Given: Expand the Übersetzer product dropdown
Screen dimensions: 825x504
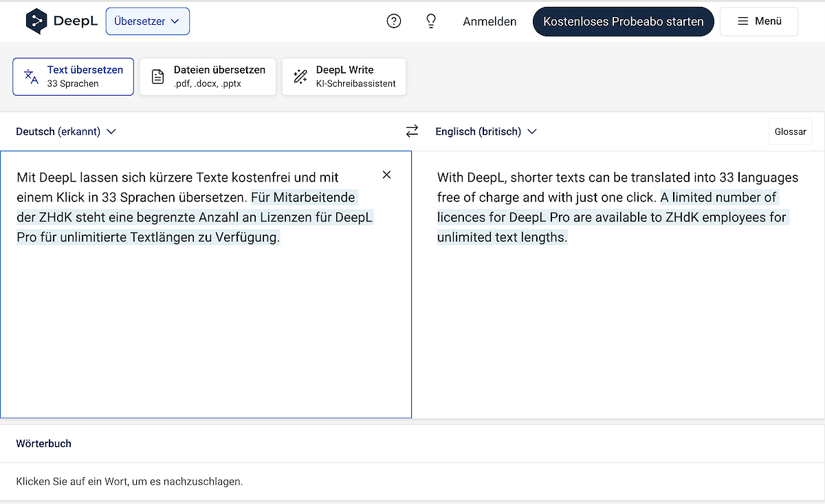Looking at the screenshot, I should [147, 21].
